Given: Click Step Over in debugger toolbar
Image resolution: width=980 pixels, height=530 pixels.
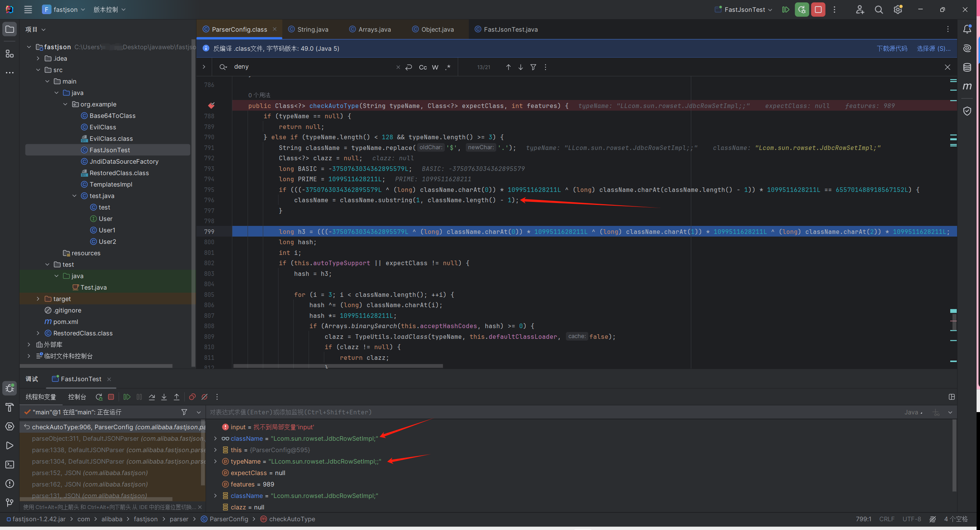Looking at the screenshot, I should [x=152, y=397].
